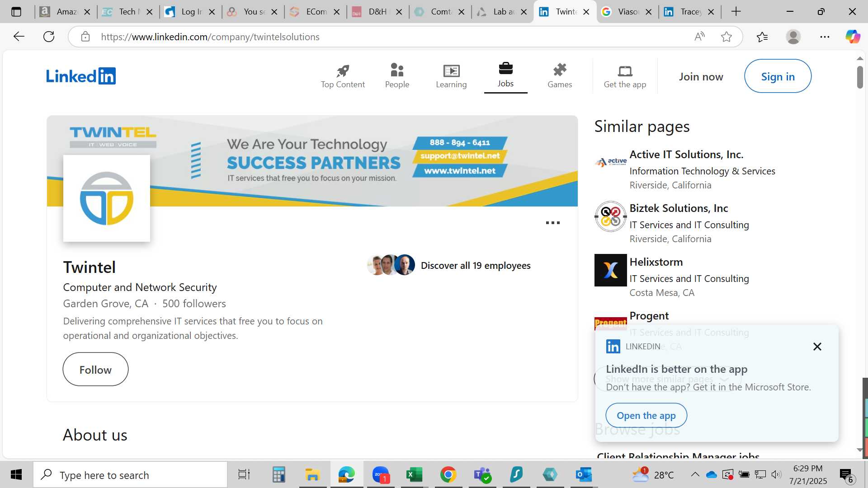Viewport: 868px width, 488px height.
Task: Open Excel from the taskbar
Action: pyautogui.click(x=414, y=475)
